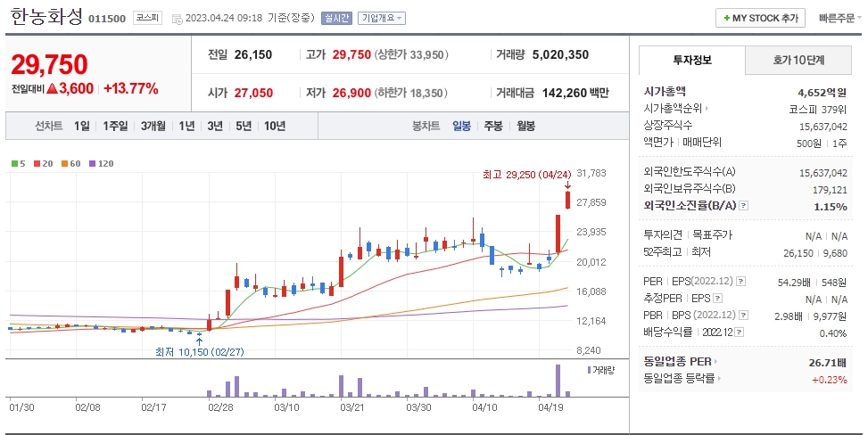Click the green 5-day moving average swatch
The image size is (868, 435).
(x=14, y=164)
